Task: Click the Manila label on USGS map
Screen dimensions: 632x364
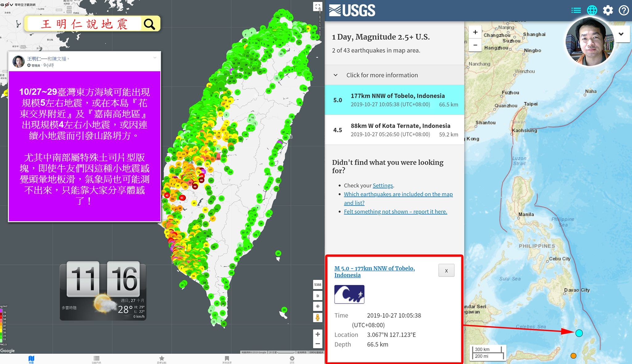Action: [x=526, y=214]
